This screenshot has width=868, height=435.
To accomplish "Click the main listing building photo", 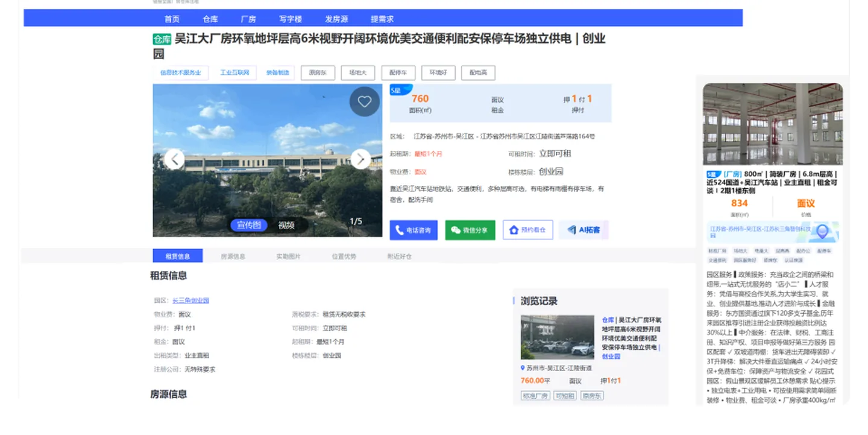I will [x=268, y=160].
